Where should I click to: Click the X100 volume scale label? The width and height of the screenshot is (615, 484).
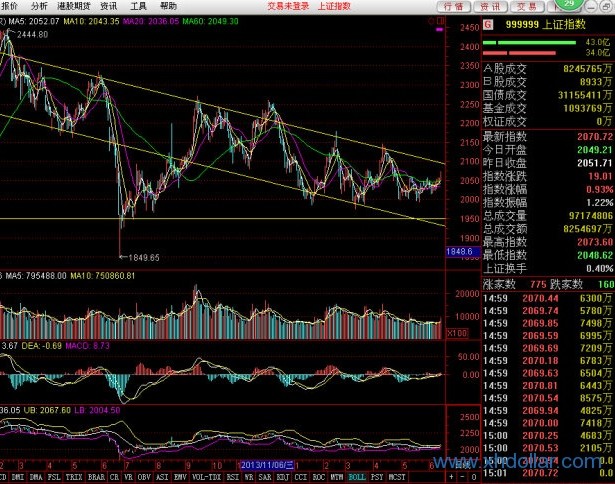point(456,331)
